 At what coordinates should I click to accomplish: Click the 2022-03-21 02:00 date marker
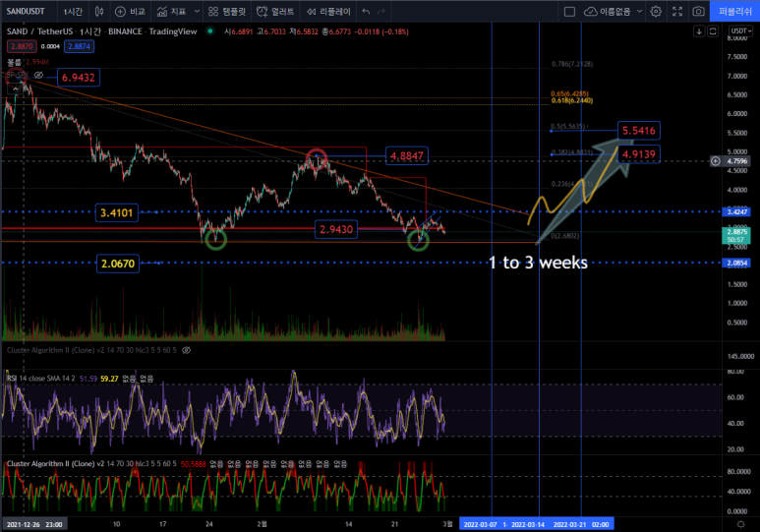click(x=581, y=524)
